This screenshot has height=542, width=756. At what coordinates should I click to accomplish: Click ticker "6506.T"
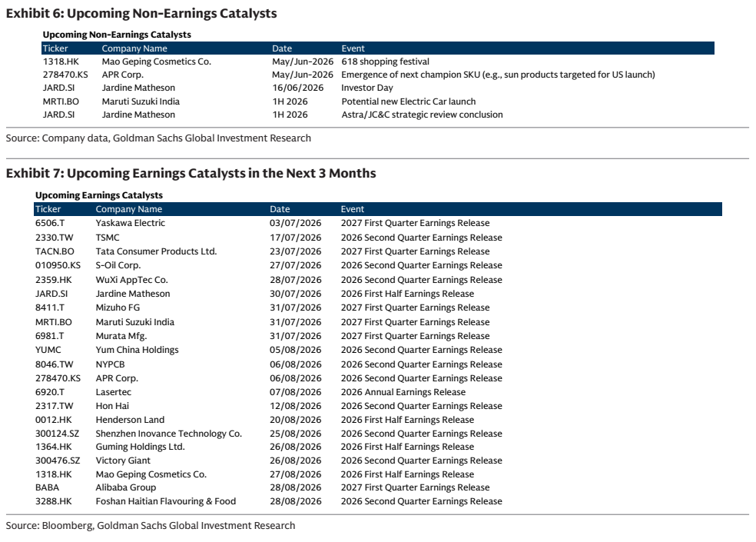(50, 223)
